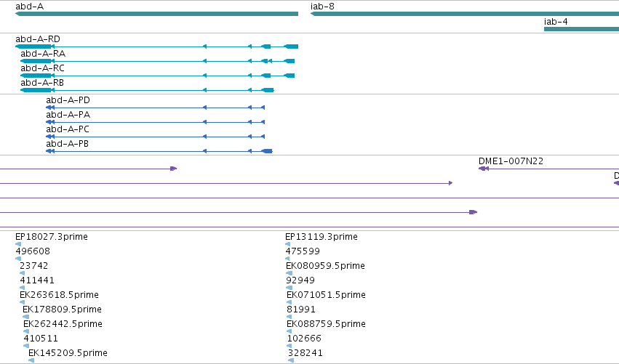
Task: Click the iab-4 label
Action: tap(556, 22)
